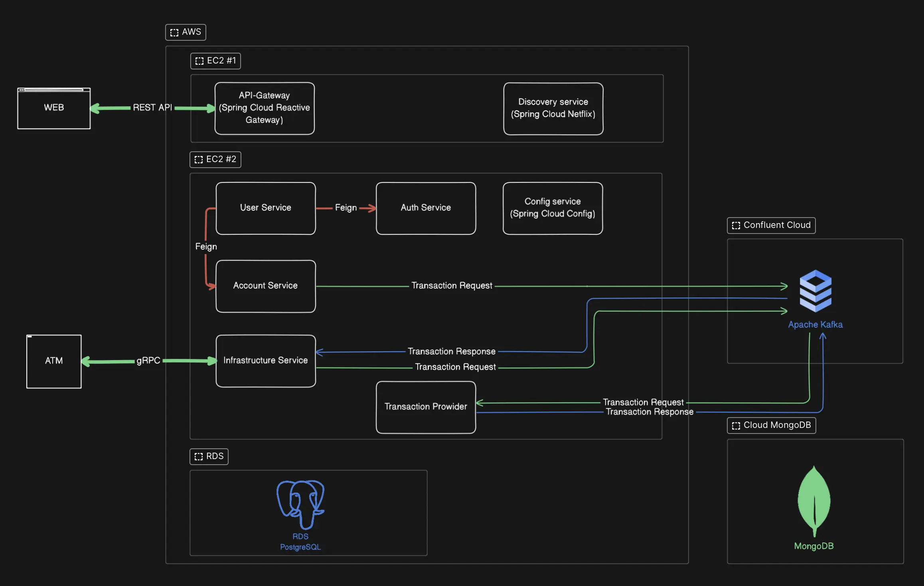Viewport: 924px width, 586px height.
Task: Select the AWS frame label
Action: (x=186, y=32)
